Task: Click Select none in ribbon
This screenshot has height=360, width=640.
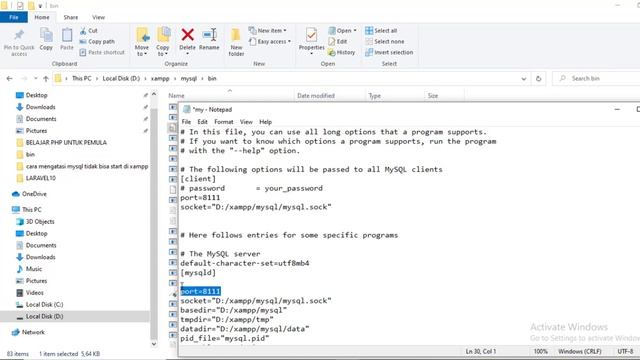Action: [x=385, y=42]
